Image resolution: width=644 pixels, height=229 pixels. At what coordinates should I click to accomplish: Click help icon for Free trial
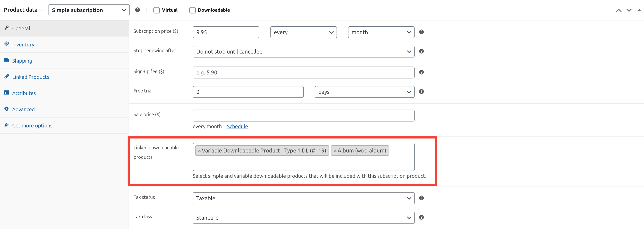(421, 92)
